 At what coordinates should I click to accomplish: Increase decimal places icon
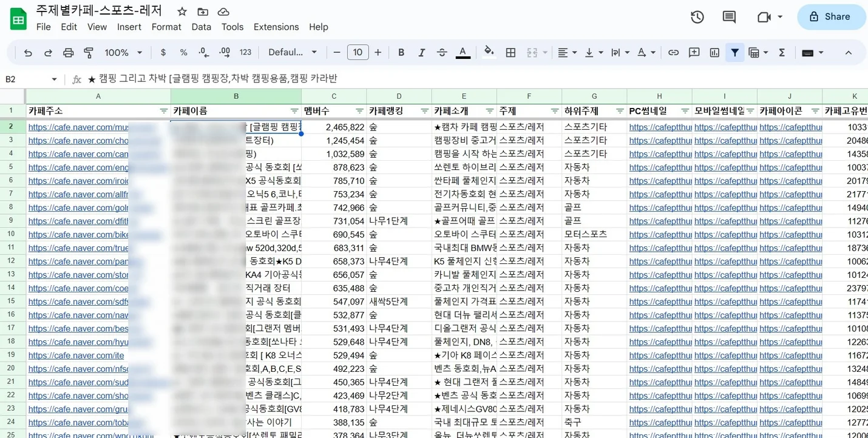tap(225, 53)
